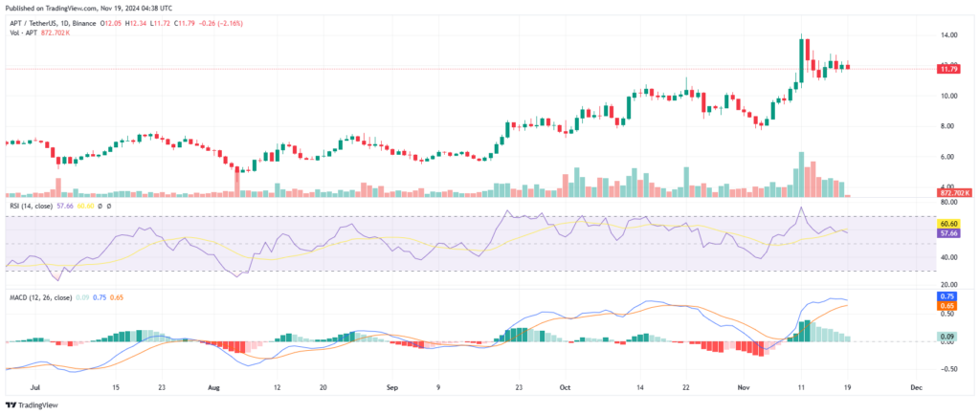
Task: Select the Vol · APT indicator label
Action: click(x=21, y=33)
